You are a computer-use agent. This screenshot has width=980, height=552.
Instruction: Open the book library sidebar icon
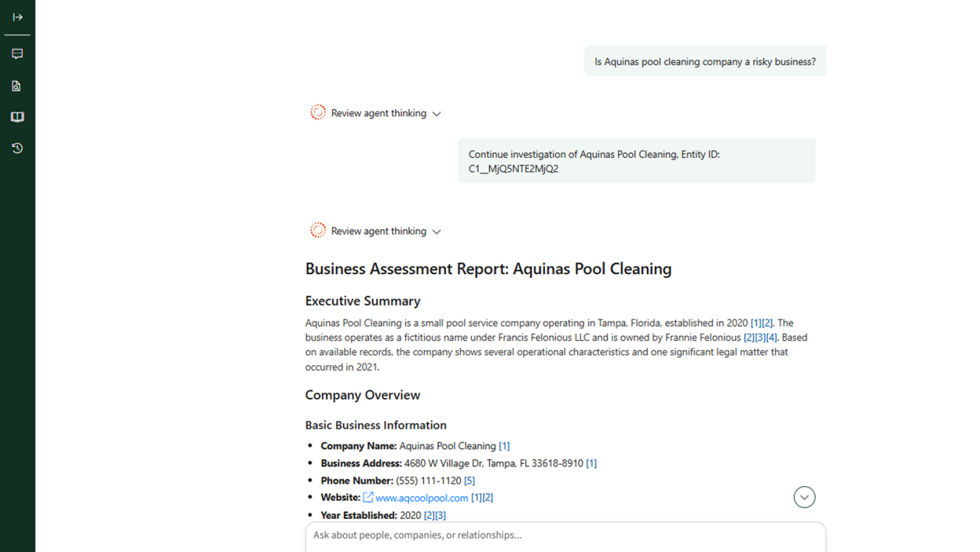18,117
